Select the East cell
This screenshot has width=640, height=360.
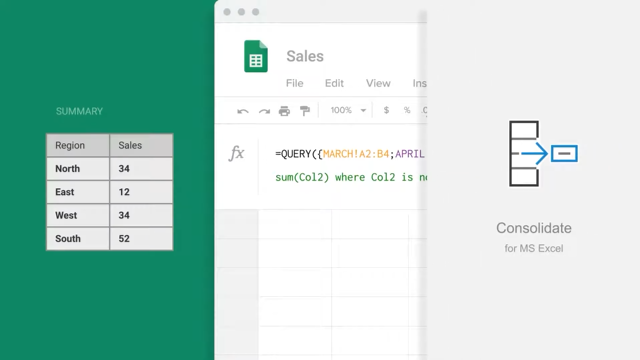coord(78,192)
